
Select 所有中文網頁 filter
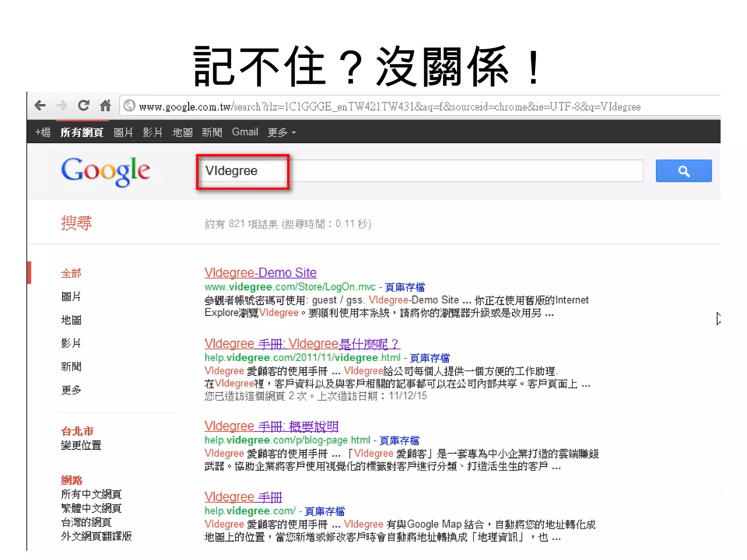(x=91, y=494)
